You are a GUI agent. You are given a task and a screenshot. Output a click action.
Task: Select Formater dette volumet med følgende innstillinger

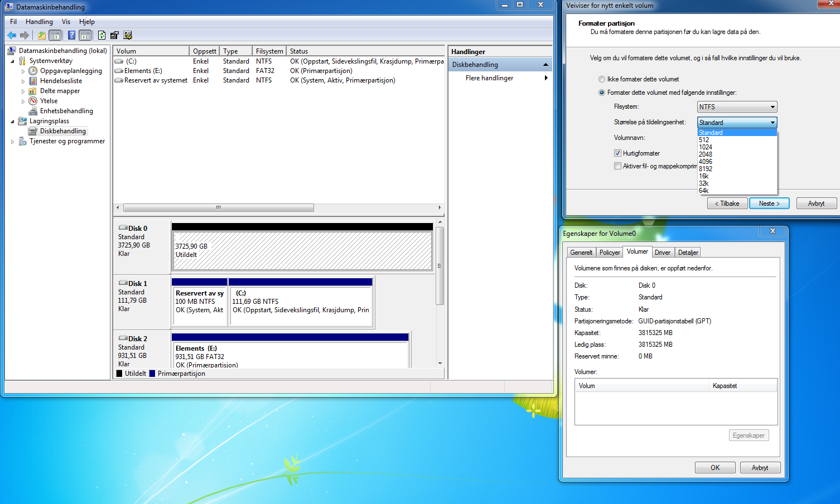click(x=602, y=93)
